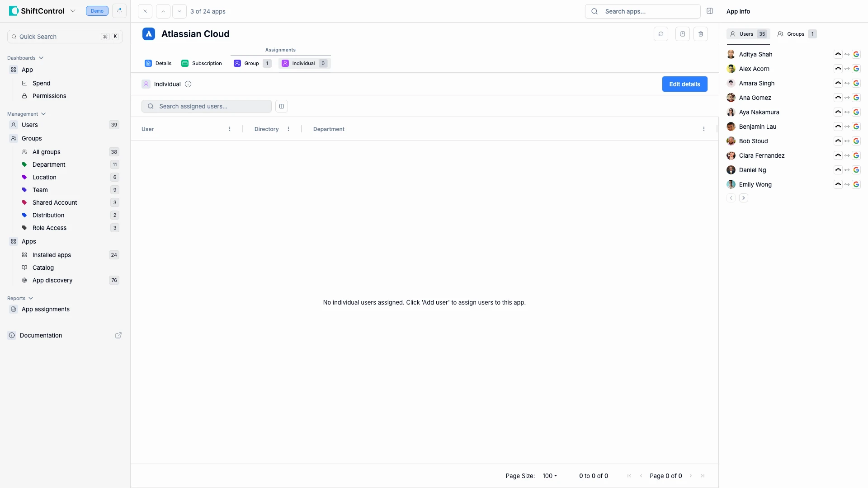Click the refresh icon on Atlassian Cloud

click(661, 34)
